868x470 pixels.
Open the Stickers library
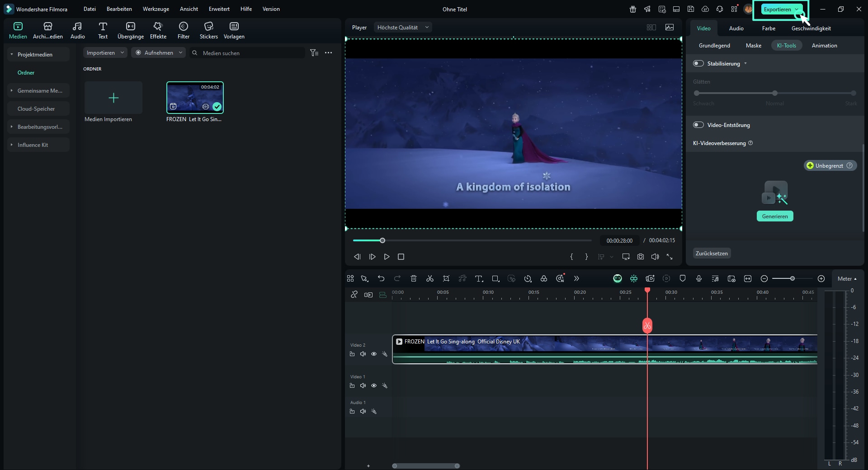[x=209, y=30]
